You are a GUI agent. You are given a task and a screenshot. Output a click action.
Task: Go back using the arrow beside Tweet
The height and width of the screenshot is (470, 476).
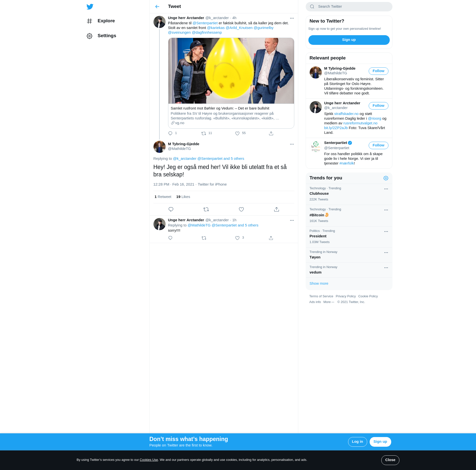[x=157, y=7]
